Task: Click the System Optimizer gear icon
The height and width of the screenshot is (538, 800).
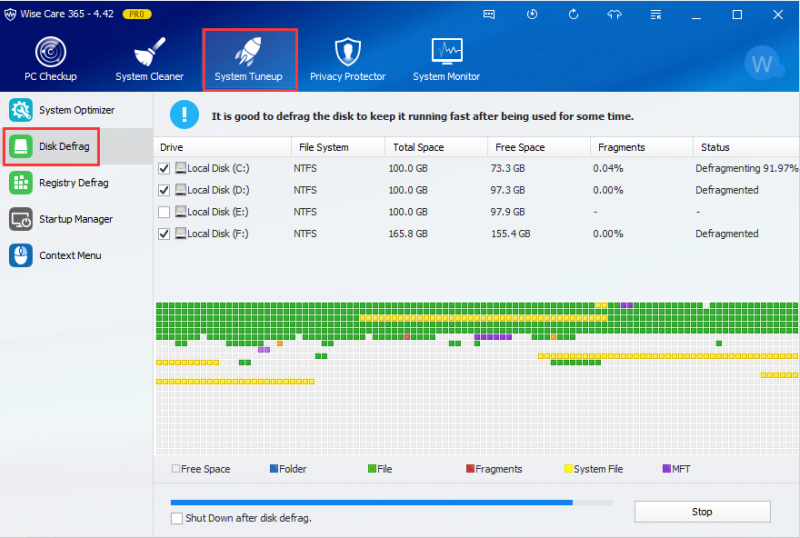Action: pos(21,110)
